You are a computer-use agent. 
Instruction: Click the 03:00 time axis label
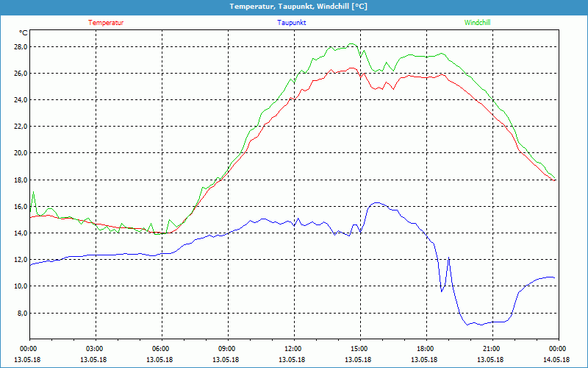pyautogui.click(x=95, y=348)
